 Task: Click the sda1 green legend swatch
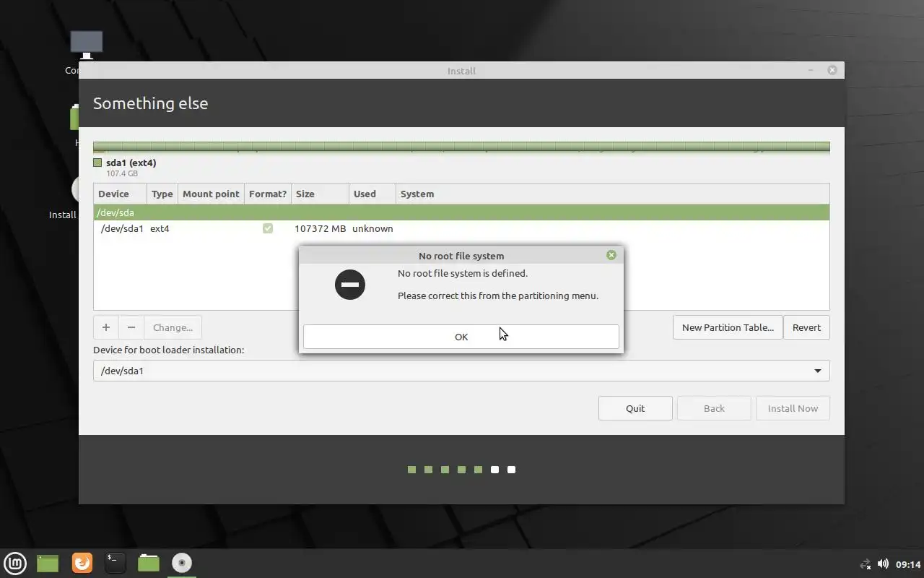(97, 163)
